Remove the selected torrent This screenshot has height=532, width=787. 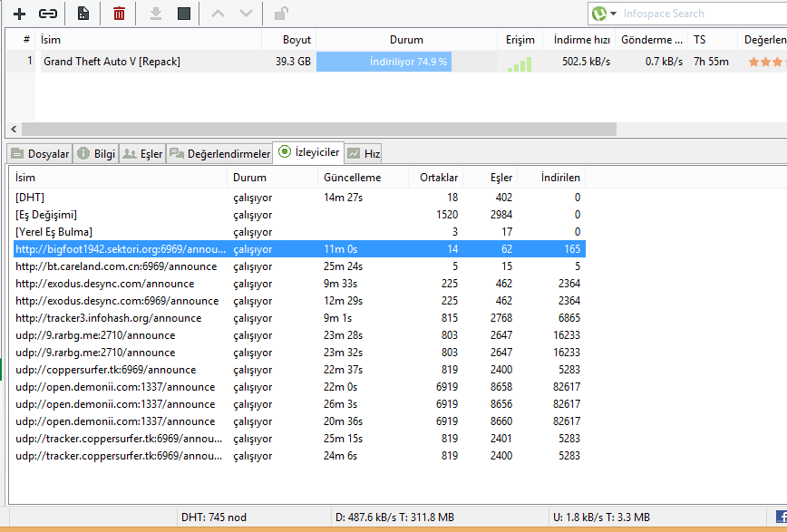[118, 14]
